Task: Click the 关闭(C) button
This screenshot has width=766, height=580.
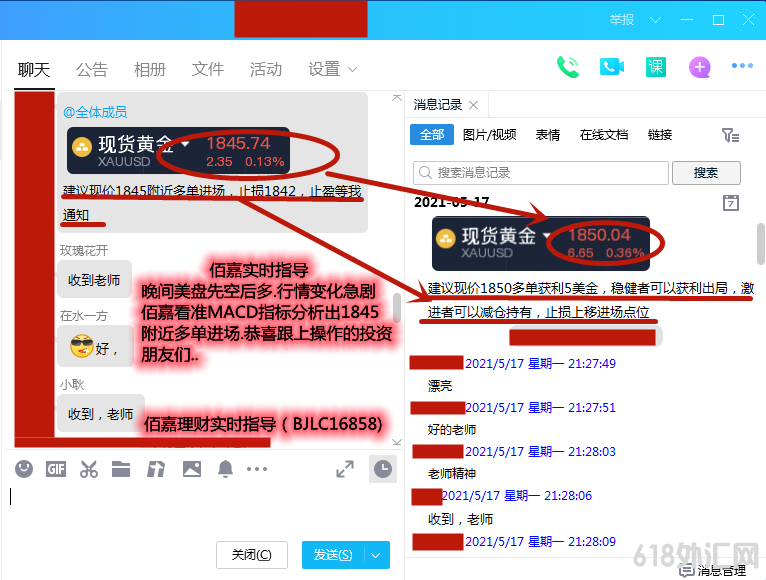Action: [252, 554]
